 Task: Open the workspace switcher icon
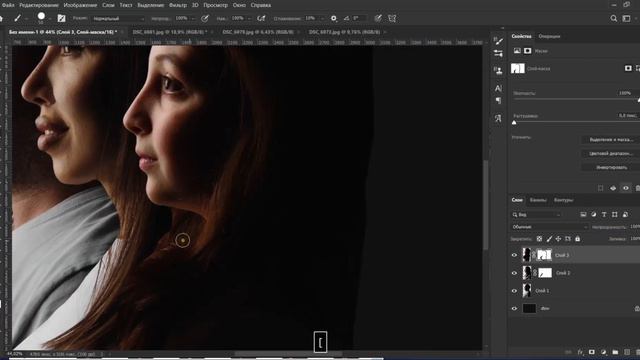tap(627, 18)
